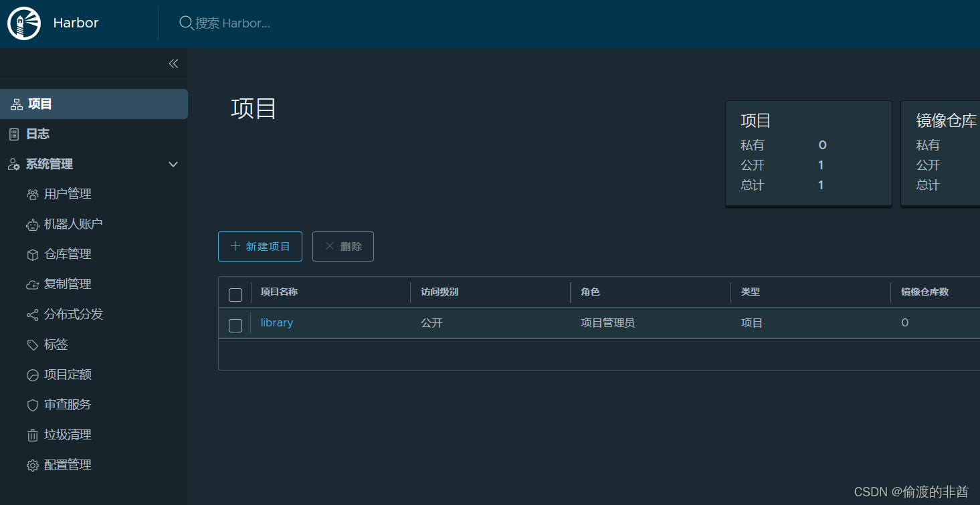The image size is (980, 505).
Task: Click the 标签 tag icon
Action: coord(32,345)
